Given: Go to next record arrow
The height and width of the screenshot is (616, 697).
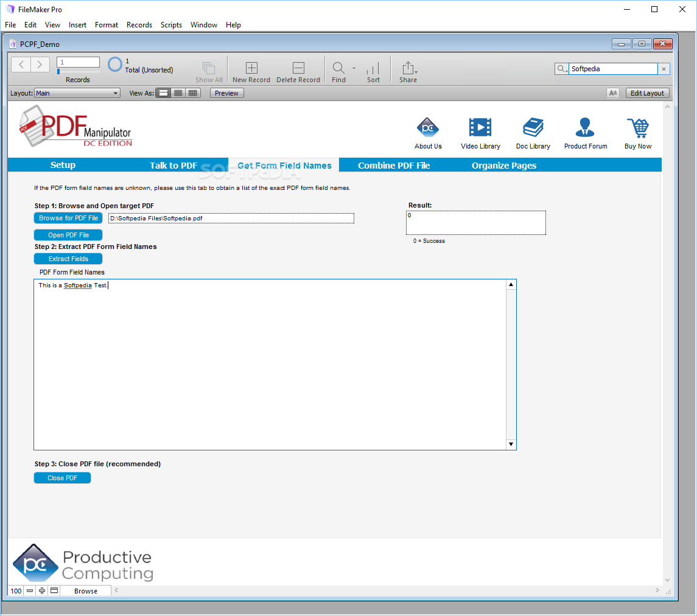Looking at the screenshot, I should click(40, 65).
